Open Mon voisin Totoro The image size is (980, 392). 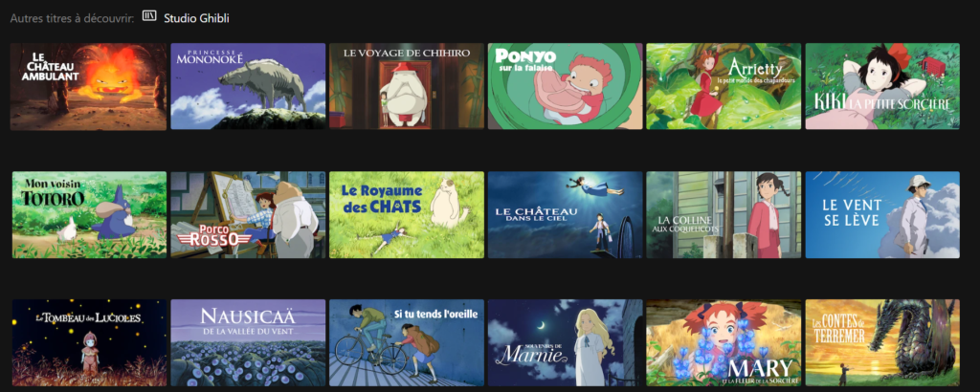(x=89, y=215)
